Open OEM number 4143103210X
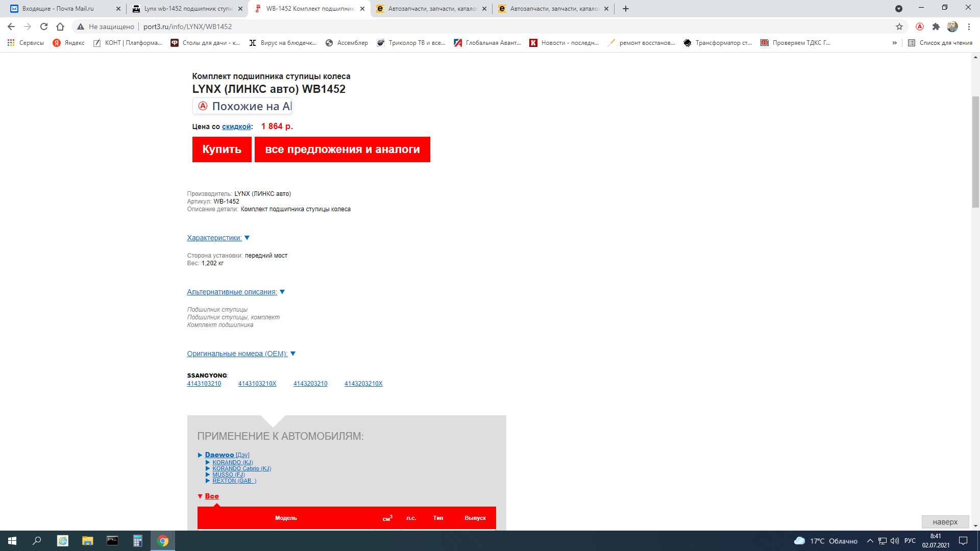Viewport: 980px width, 551px height. (257, 384)
